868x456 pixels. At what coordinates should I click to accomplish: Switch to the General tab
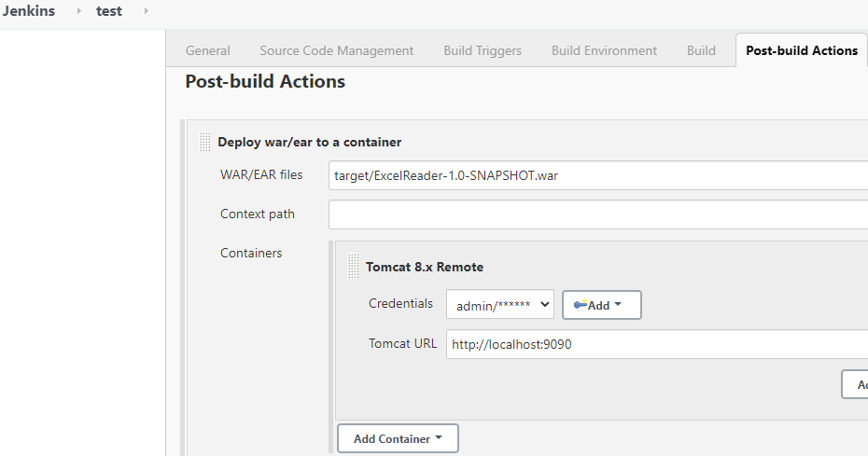pos(207,50)
